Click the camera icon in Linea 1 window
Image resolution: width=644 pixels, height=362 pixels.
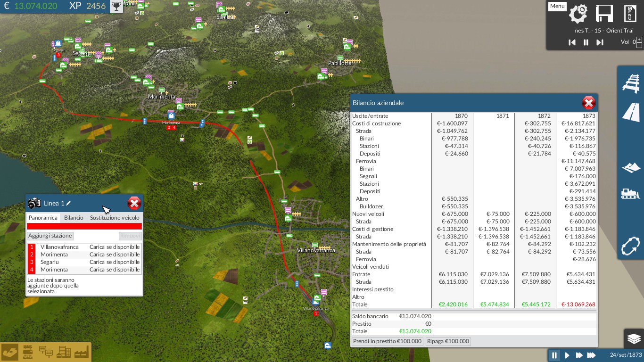tap(34, 203)
